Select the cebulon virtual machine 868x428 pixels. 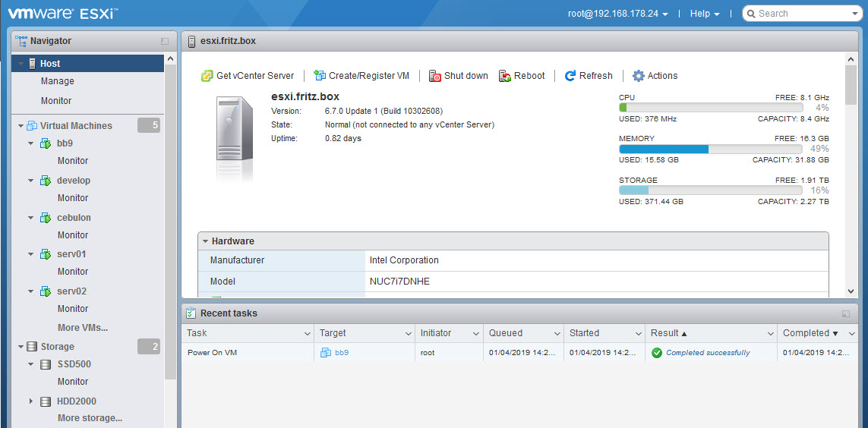[74, 218]
